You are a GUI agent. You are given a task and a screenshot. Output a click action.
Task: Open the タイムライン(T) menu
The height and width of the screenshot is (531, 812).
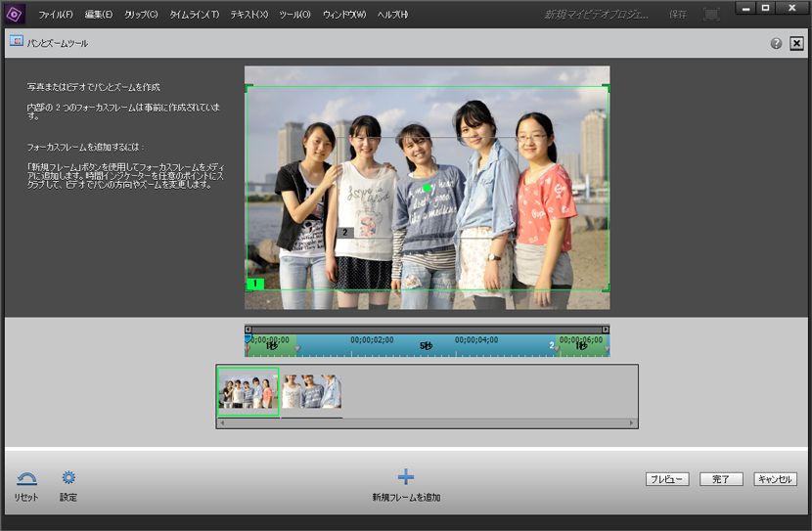(195, 15)
